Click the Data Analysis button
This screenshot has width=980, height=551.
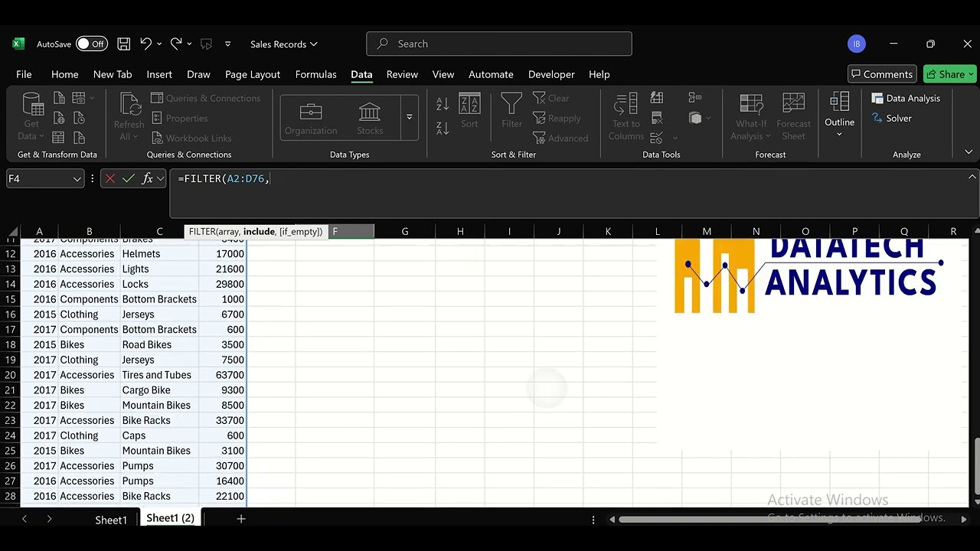pyautogui.click(x=906, y=98)
